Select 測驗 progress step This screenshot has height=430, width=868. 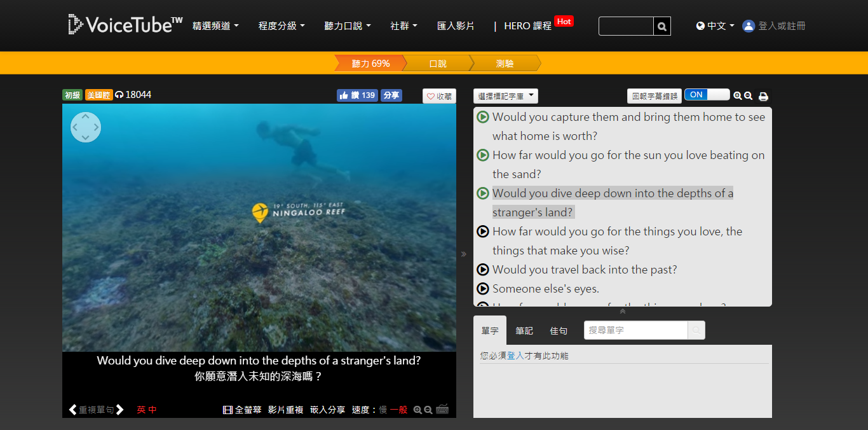pos(505,64)
